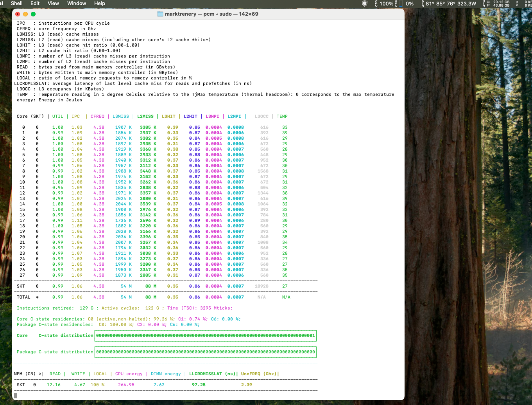Click the blue GPU activity bar gauge
The height and width of the screenshot is (405, 532).
(x=401, y=5)
